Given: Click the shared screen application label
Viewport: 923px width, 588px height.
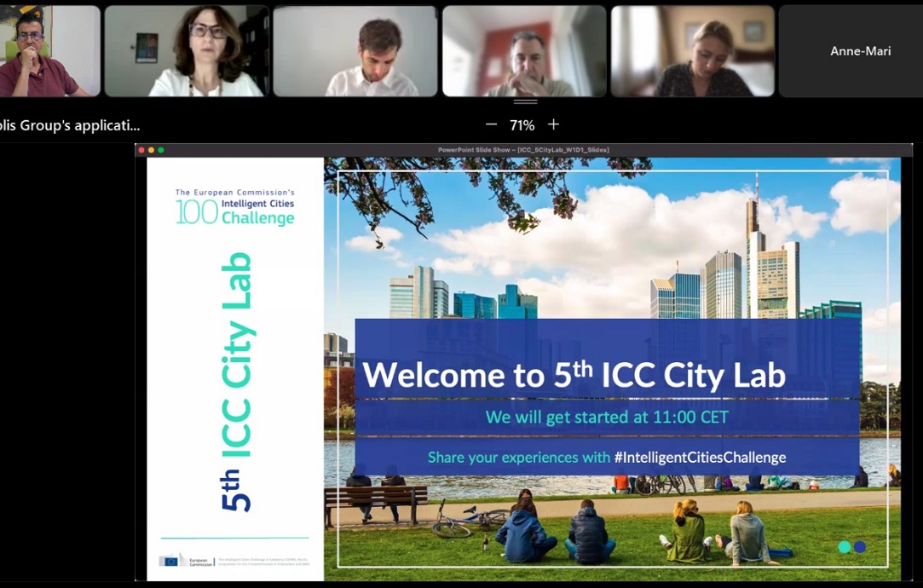Looking at the screenshot, I should (x=70, y=125).
